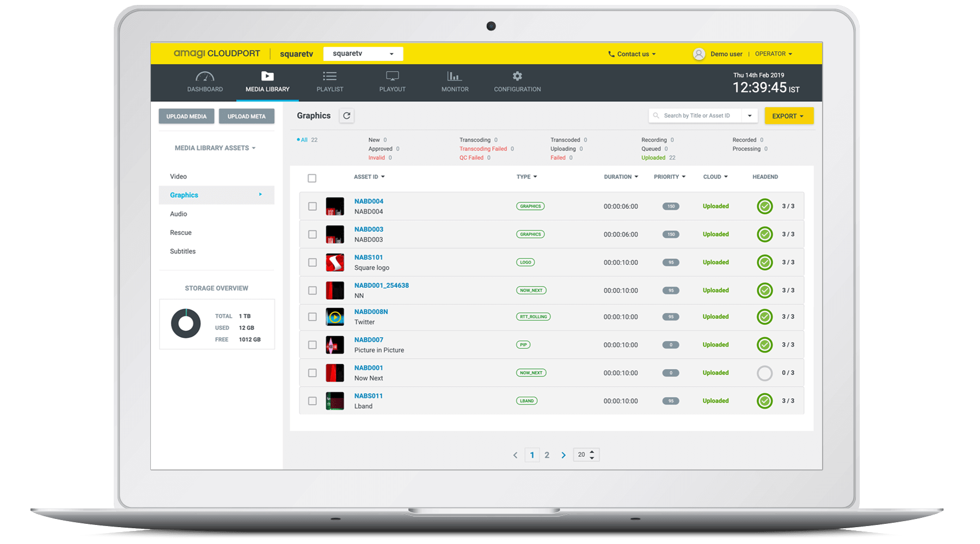Select Audio in the assets sidebar
Viewport: 980px width, 544px height.
tap(178, 213)
